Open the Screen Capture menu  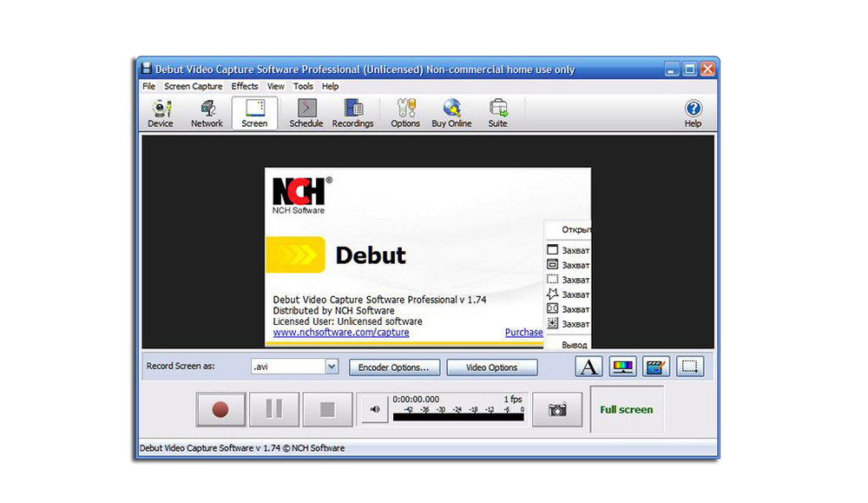pos(194,86)
